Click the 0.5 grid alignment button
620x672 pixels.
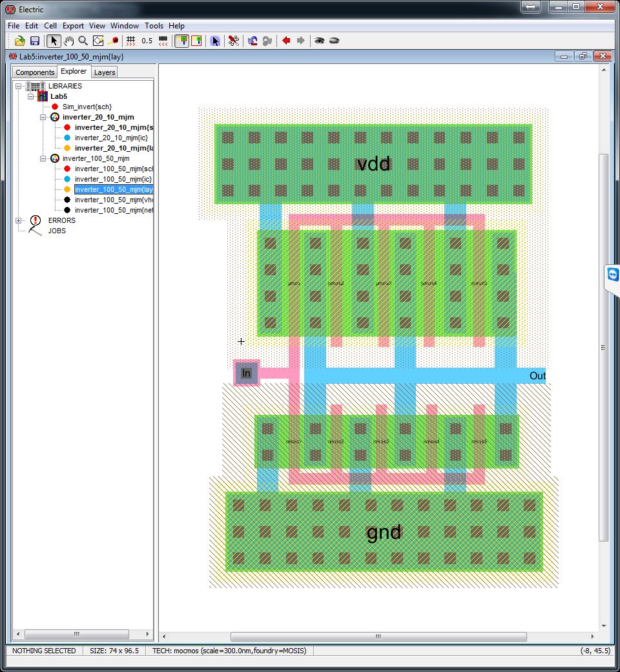click(x=146, y=40)
